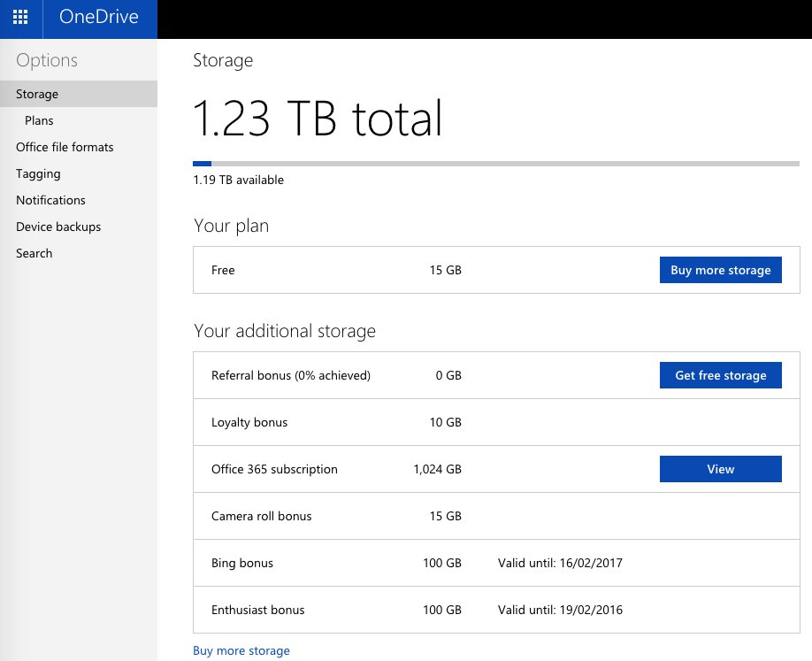Screen dimensions: 812x661
Task: Click the Options sidebar heading
Action: coord(47,60)
